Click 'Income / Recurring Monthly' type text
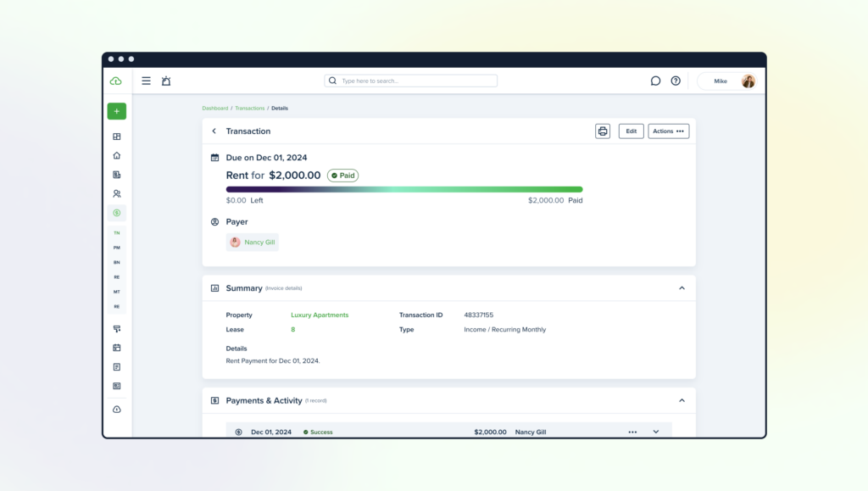Image resolution: width=868 pixels, height=491 pixels. coord(505,329)
